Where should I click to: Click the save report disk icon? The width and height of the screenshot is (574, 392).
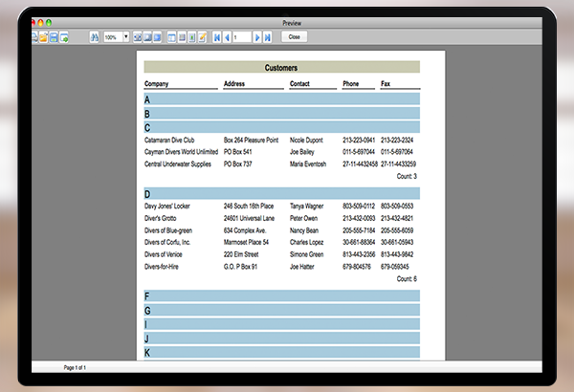tap(54, 36)
